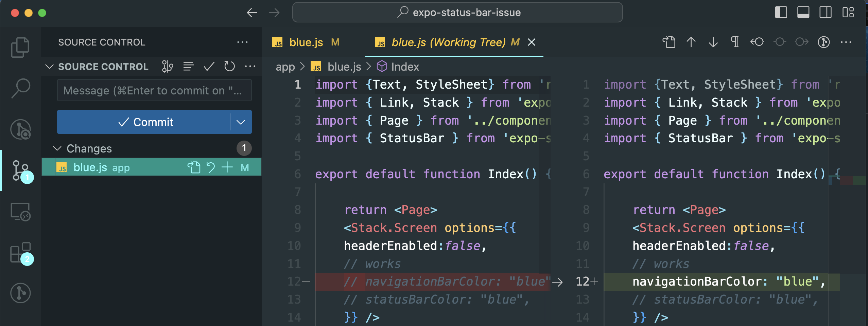Select the source control graph view icon
Image resolution: width=868 pixels, height=326 pixels.
click(167, 66)
